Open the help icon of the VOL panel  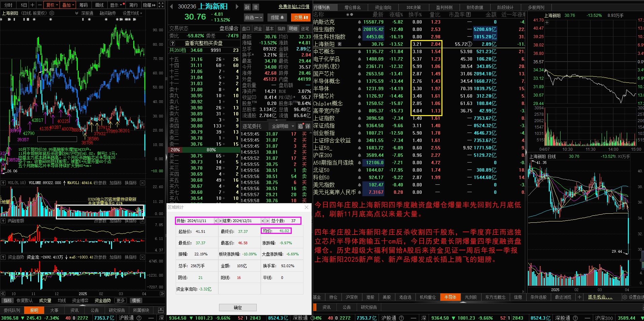pos(3,183)
